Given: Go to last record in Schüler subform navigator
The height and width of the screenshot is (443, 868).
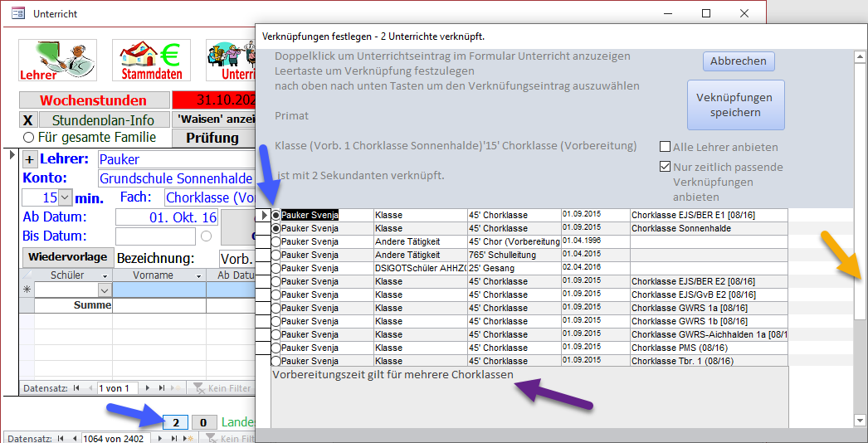Looking at the screenshot, I should [161, 387].
